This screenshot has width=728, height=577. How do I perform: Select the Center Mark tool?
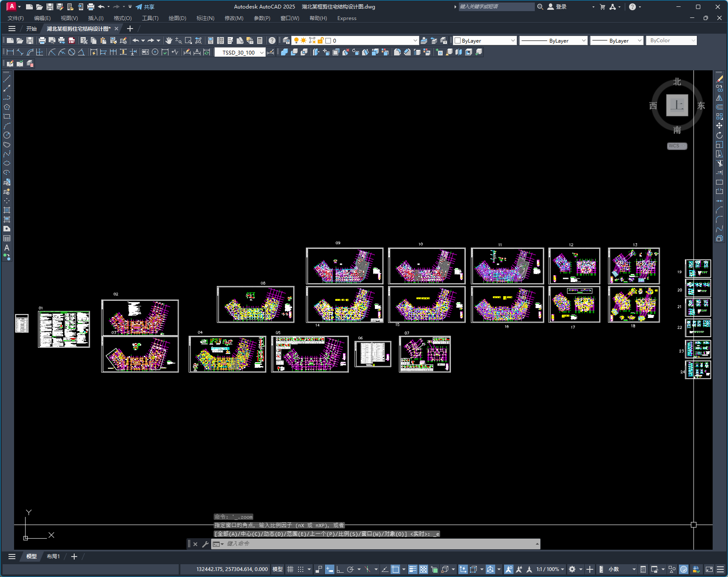pyautogui.click(x=155, y=52)
